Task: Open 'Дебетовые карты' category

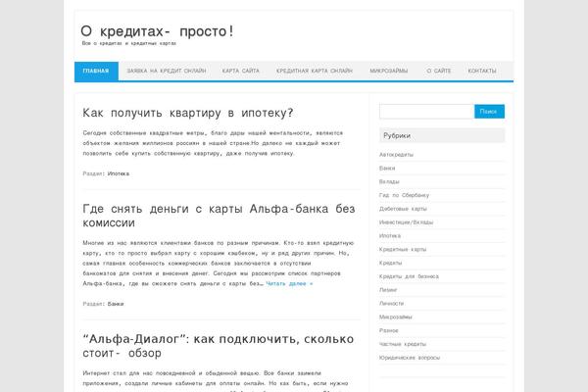Action: (x=403, y=209)
